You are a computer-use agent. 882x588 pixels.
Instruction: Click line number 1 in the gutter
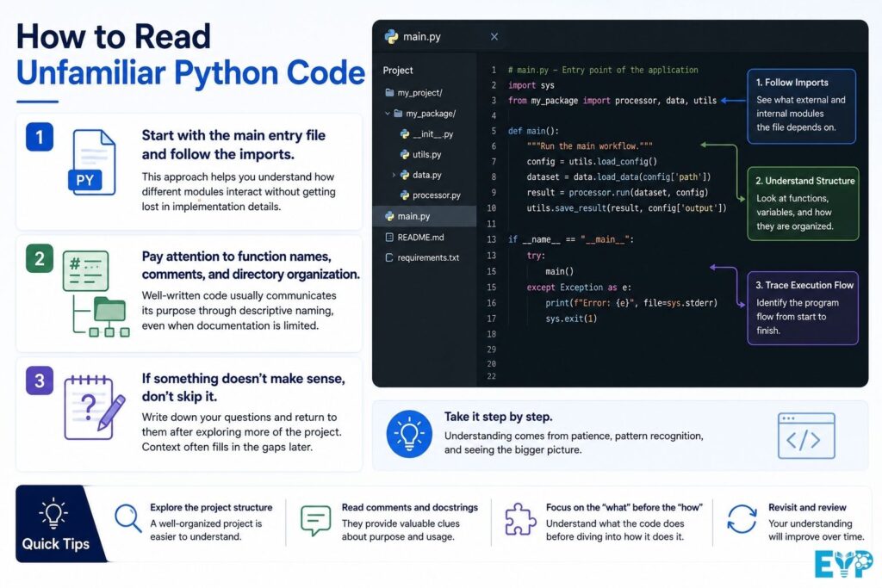(x=494, y=71)
